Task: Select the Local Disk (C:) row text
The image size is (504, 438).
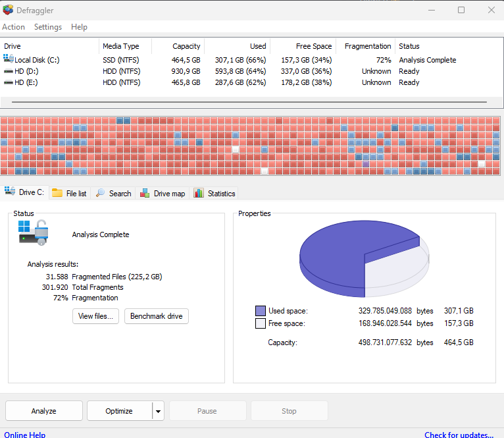Action: 37,60
